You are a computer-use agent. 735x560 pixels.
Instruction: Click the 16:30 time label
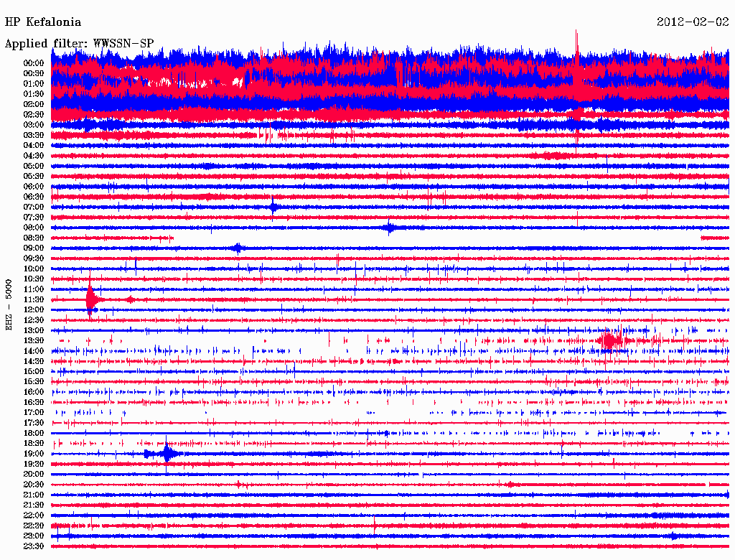click(x=33, y=403)
